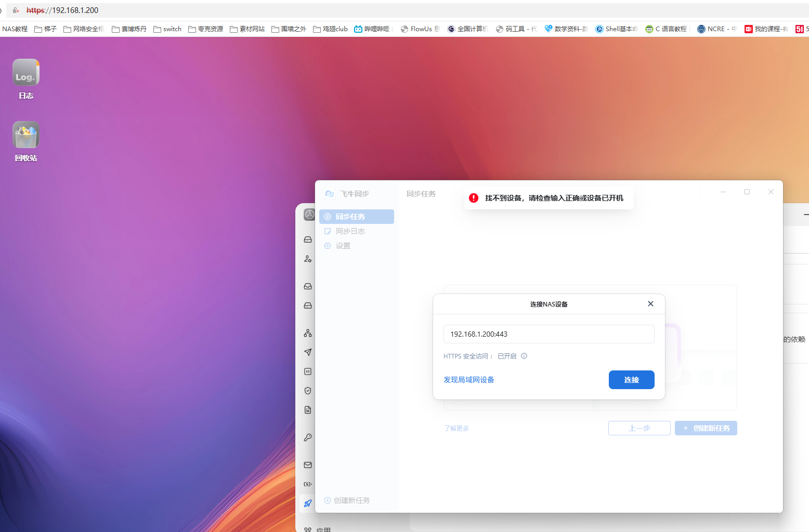Click the highlighted rocket icon in the sidebar
The width and height of the screenshot is (809, 532).
(308, 503)
